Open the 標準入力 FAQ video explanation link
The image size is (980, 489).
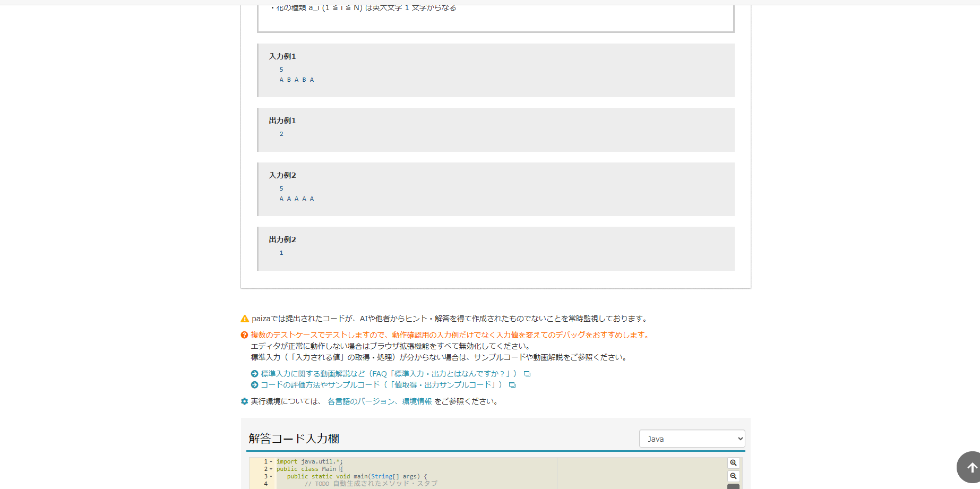(389, 374)
